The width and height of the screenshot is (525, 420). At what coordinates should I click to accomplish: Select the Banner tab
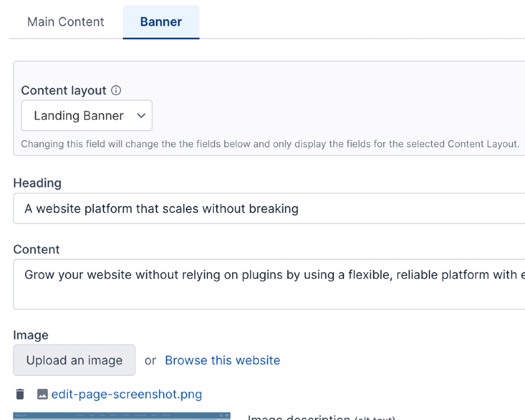click(161, 22)
